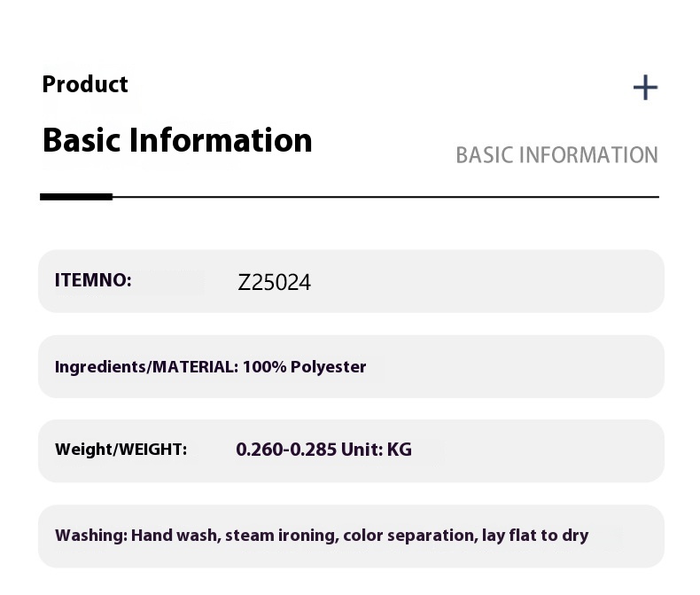Image resolution: width=700 pixels, height=595 pixels.
Task: Click the "Ingredients/MATERIAL:" label
Action: (x=146, y=366)
